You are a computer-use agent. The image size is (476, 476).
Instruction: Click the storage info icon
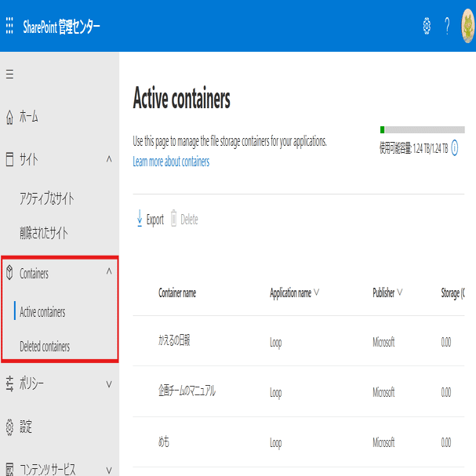(455, 147)
